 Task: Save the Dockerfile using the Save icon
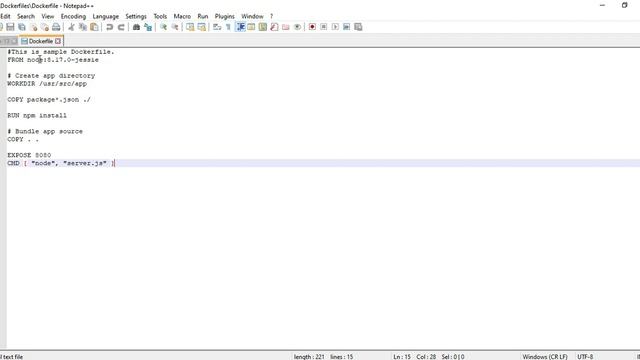click(10, 27)
